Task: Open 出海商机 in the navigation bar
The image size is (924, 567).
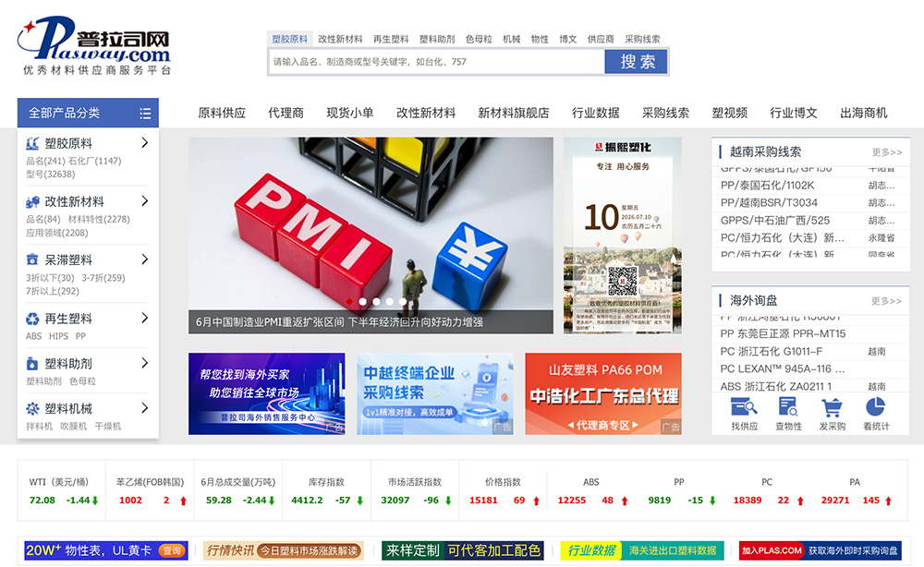Action: pyautogui.click(x=863, y=113)
